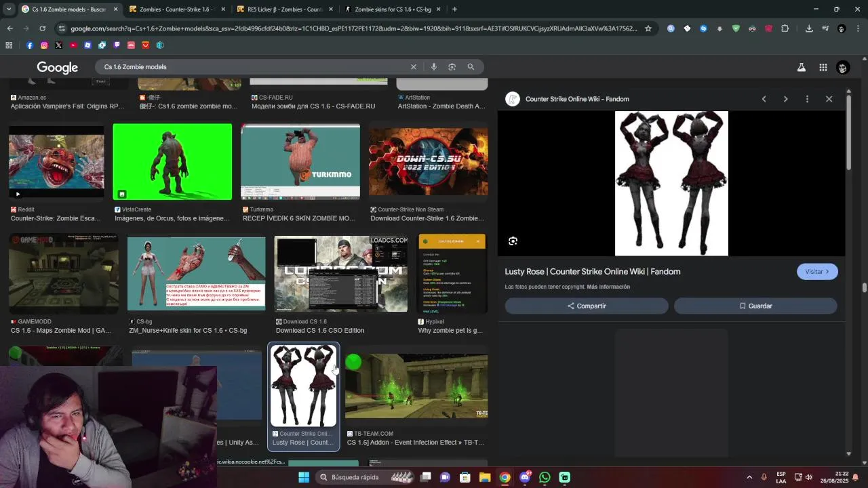
Task: Open Lusty Rose Counter Strike Online Wiki title
Action: (x=592, y=272)
